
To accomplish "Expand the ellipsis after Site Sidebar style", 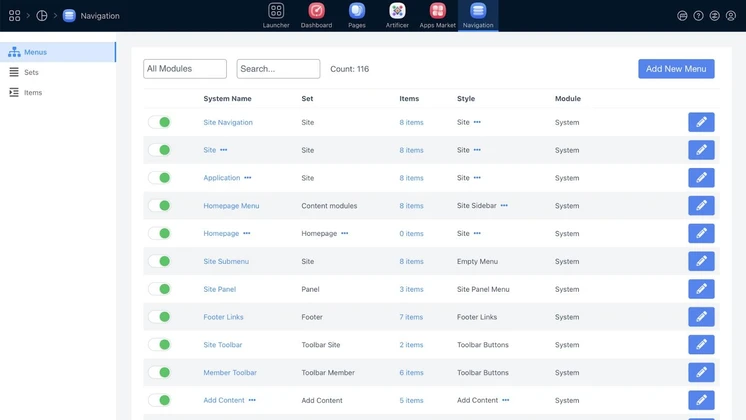I will [x=504, y=206].
